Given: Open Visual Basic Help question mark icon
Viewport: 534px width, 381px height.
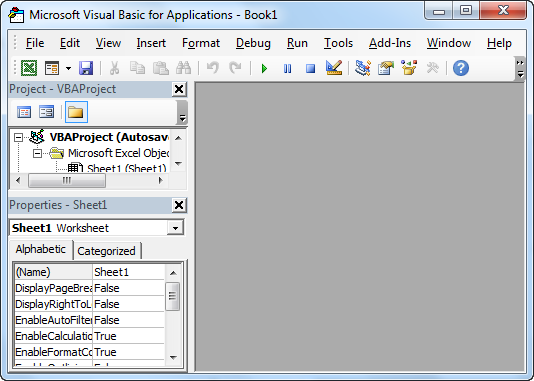Looking at the screenshot, I should coord(461,68).
